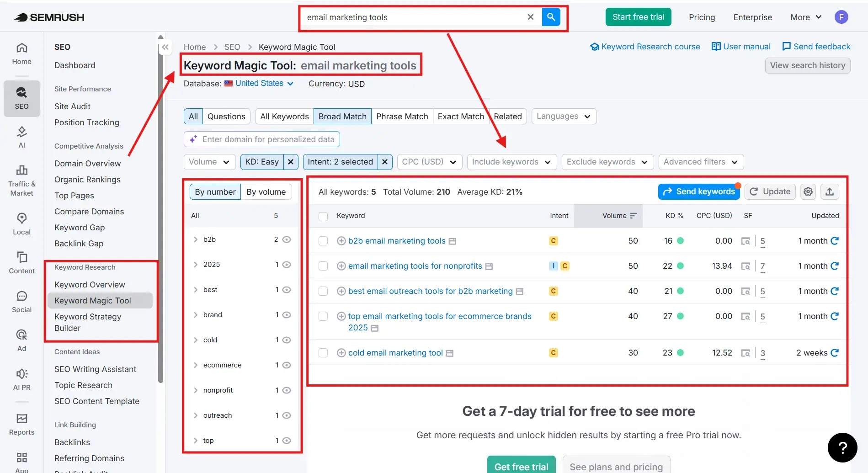Switch to the Questions tab
868x473 pixels.
[x=226, y=117]
